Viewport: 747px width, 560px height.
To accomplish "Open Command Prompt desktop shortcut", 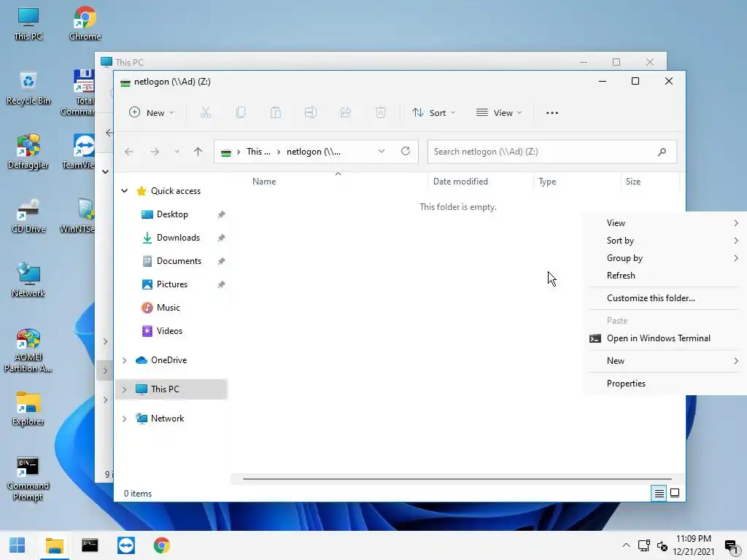I will tap(28, 478).
